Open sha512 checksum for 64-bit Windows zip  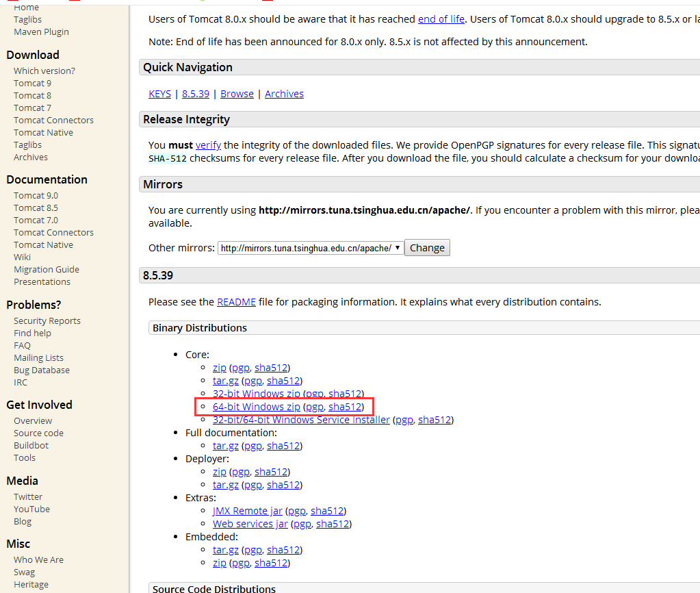(345, 407)
